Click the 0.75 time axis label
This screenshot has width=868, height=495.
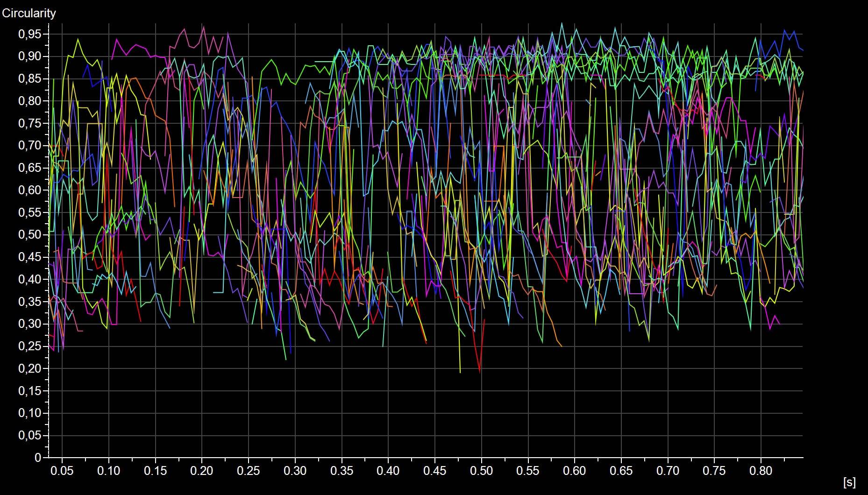(714, 471)
